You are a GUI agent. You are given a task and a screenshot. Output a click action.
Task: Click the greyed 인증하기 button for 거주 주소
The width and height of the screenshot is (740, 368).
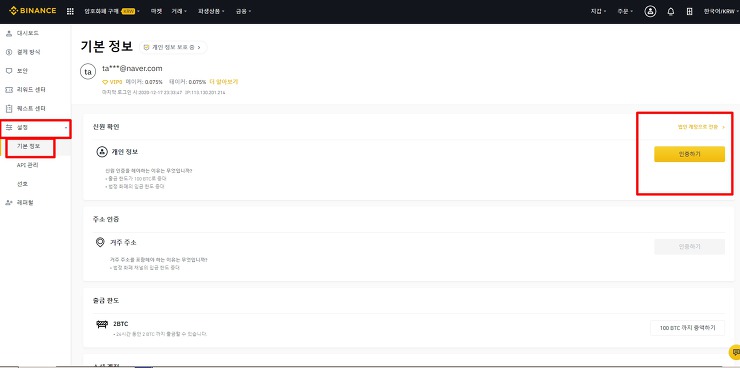pos(689,247)
